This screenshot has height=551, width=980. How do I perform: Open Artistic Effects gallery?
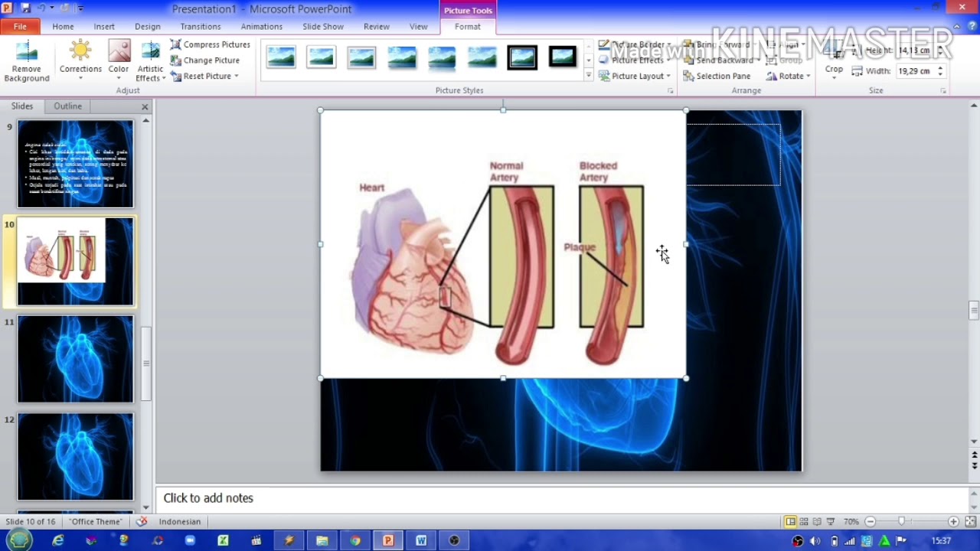click(151, 61)
